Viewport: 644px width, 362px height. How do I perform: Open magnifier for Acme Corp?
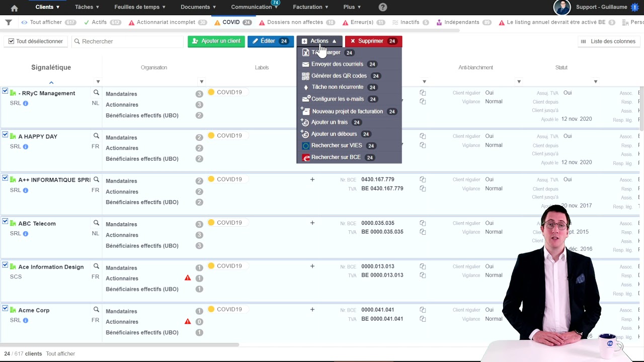96,310
